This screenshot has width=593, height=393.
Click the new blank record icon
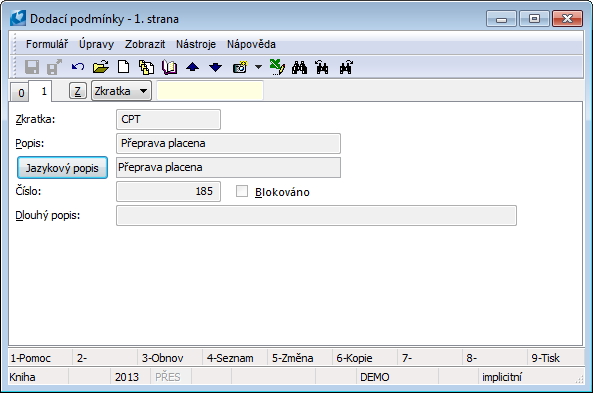[x=123, y=67]
